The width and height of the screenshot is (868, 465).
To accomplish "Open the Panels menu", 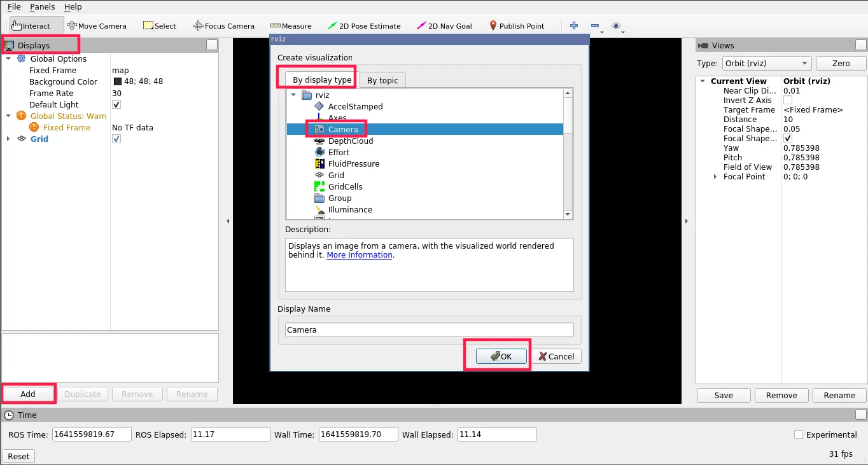I will [43, 7].
